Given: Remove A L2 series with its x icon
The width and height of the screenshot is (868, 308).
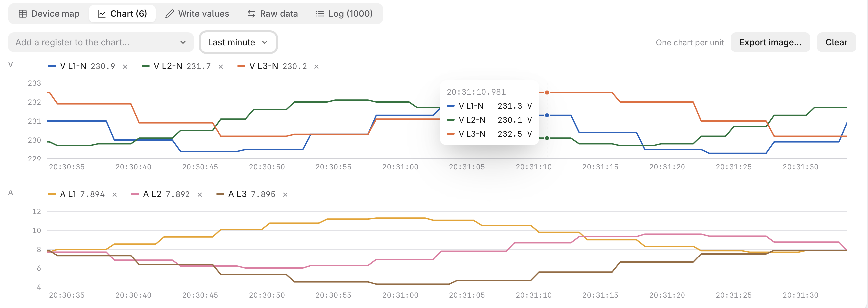Looking at the screenshot, I should (x=200, y=195).
